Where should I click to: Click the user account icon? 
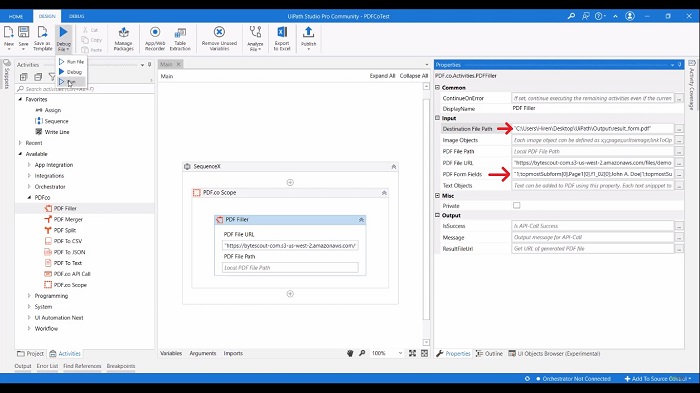pyautogui.click(x=630, y=16)
